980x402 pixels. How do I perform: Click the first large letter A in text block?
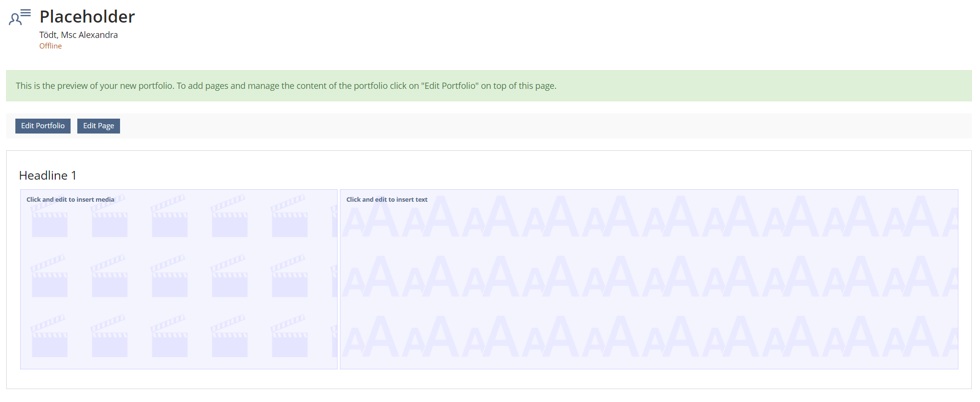380,219
